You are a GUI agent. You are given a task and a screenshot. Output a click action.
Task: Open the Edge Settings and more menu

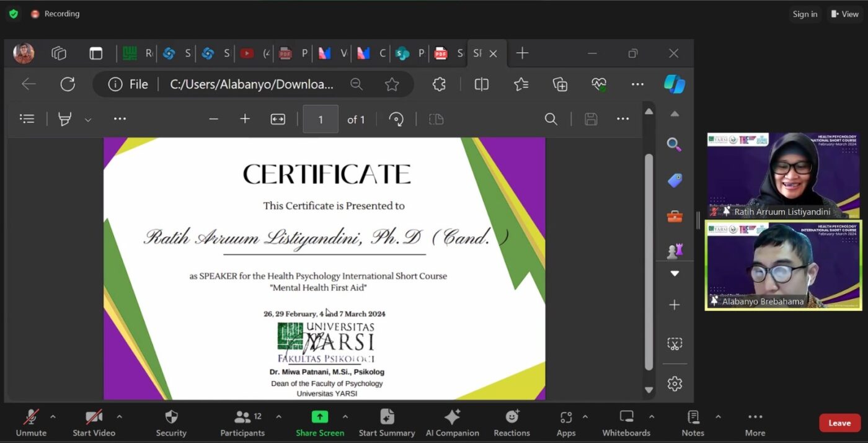coord(637,84)
